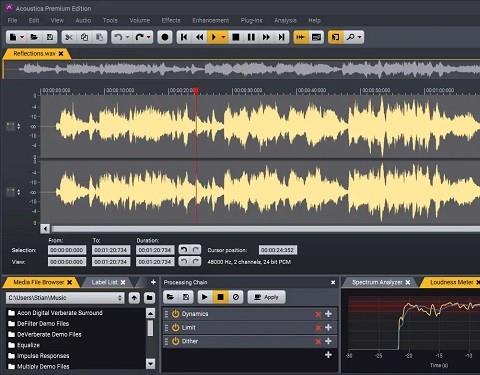The height and width of the screenshot is (375, 480).
Task: Toggle the selection tool icon
Action: pyautogui.click(x=336, y=37)
